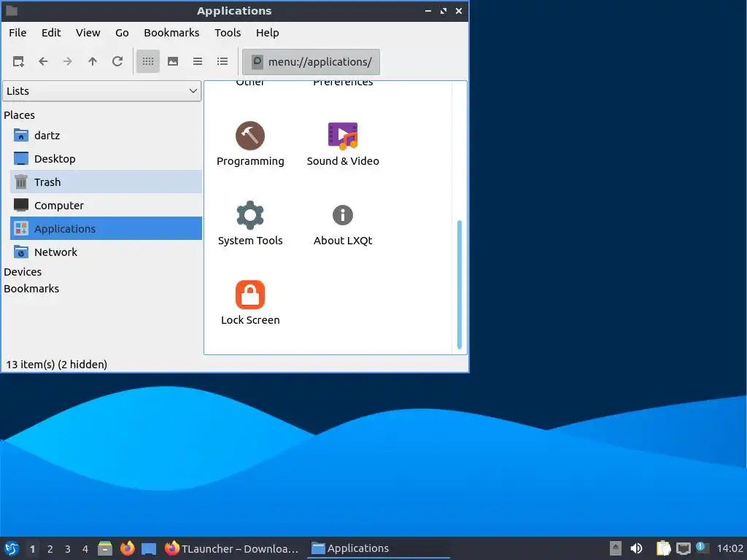Open the volume control tray icon
This screenshot has width=747, height=560.
pyautogui.click(x=636, y=548)
